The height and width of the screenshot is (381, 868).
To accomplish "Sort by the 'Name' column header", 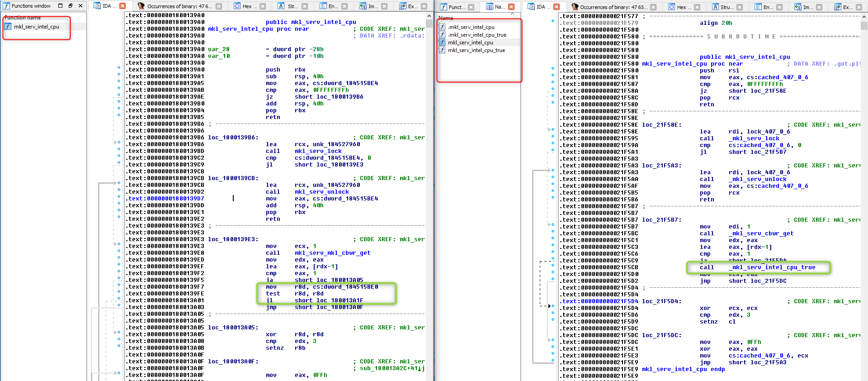I will pyautogui.click(x=446, y=18).
